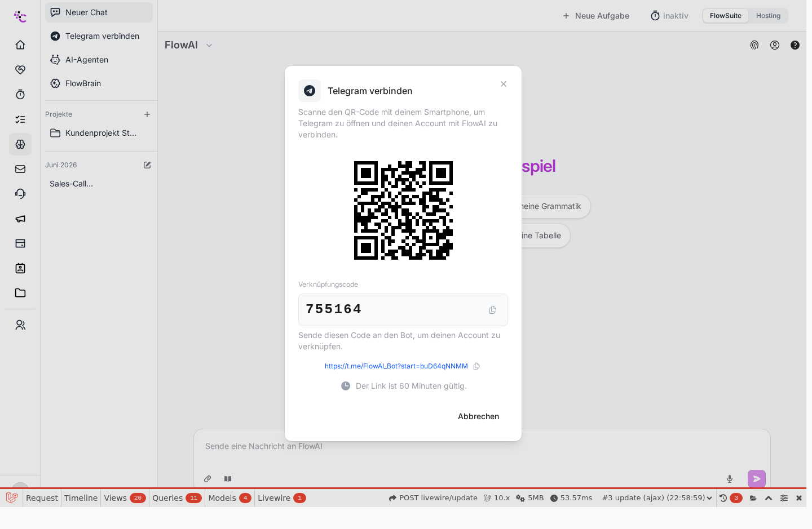Switch to FlowSuite toggle option
This screenshot has width=812, height=529.
click(726, 16)
